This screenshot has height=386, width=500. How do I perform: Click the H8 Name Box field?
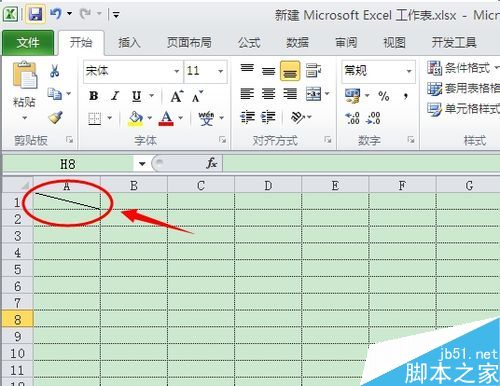[x=68, y=164]
